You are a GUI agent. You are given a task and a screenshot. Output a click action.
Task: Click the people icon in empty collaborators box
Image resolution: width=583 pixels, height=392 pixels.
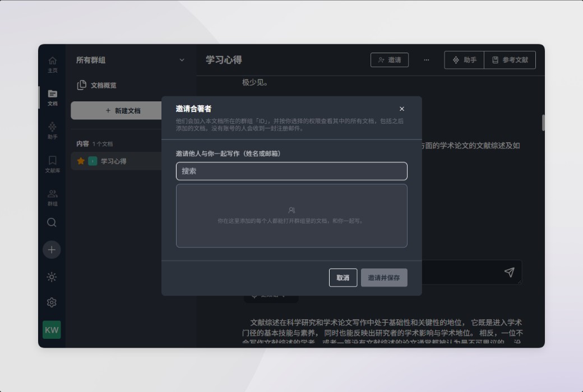(x=291, y=211)
